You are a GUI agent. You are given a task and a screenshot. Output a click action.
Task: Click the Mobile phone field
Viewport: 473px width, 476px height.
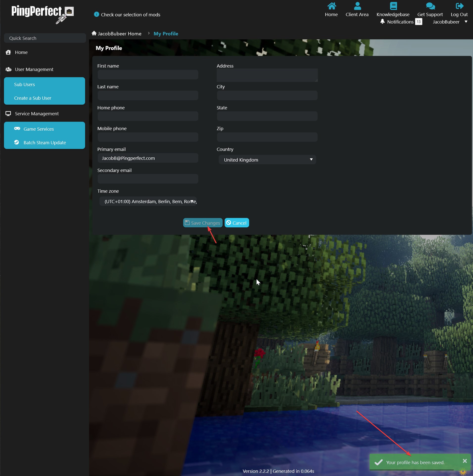(148, 137)
